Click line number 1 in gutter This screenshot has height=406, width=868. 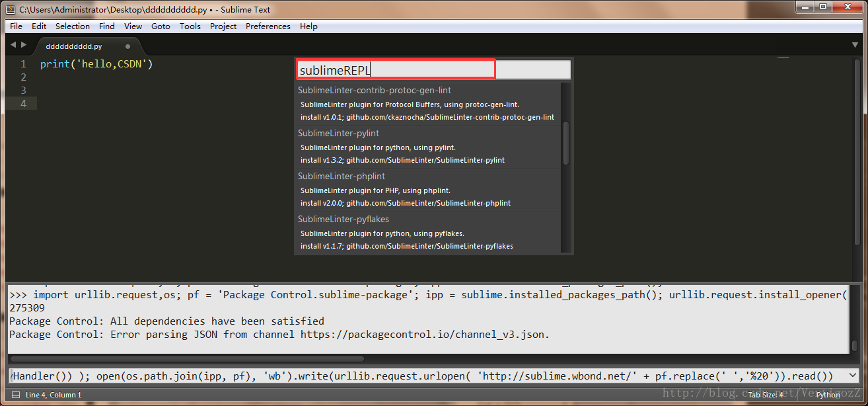click(x=23, y=64)
